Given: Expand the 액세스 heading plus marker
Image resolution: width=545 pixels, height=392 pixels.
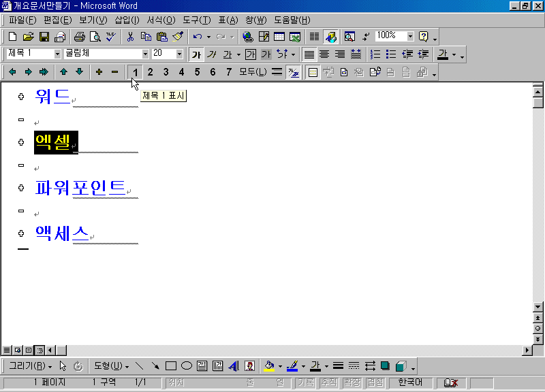Looking at the screenshot, I should (21, 233).
